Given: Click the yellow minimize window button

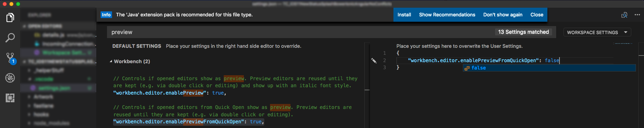Looking at the screenshot, I should (11, 4).
